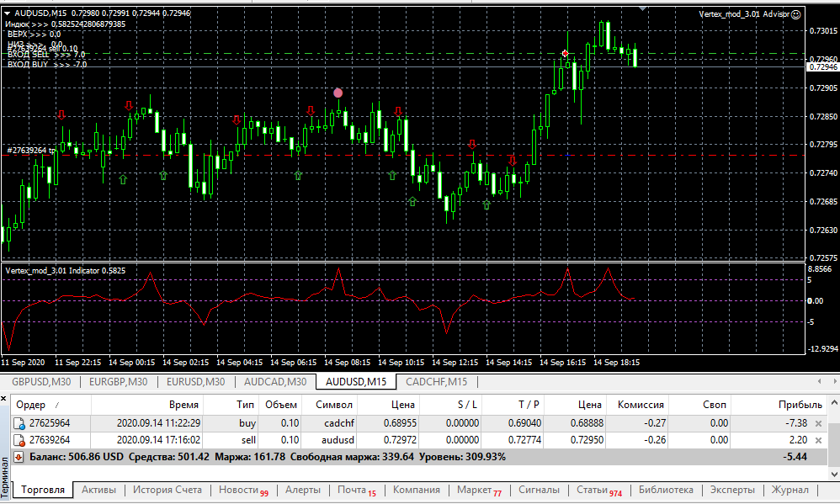Sort orders by Прибыль column header
This screenshot has height=504, width=840.
tap(800, 405)
